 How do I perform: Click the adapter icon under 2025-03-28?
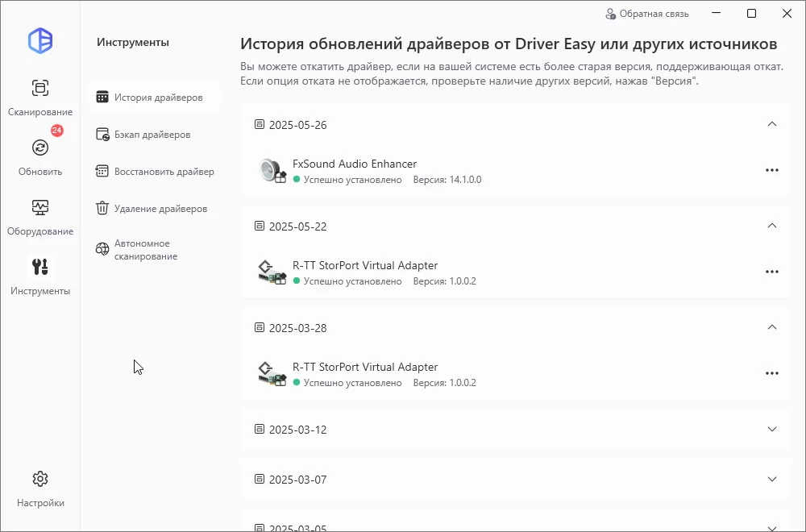(272, 374)
